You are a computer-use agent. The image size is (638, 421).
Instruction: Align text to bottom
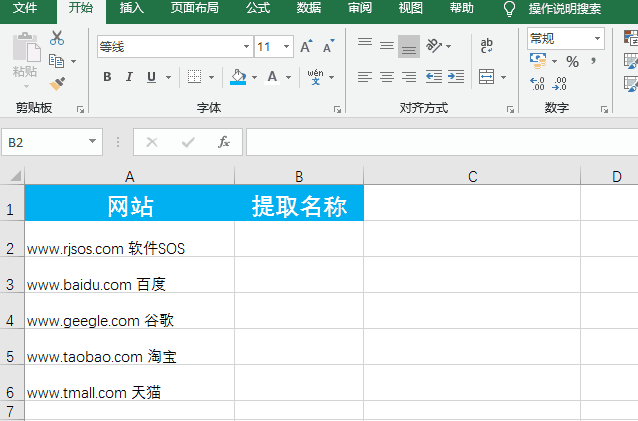coord(409,46)
